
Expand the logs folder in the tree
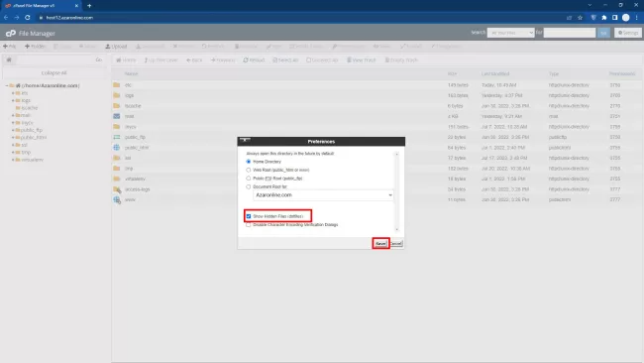[x=13, y=101]
